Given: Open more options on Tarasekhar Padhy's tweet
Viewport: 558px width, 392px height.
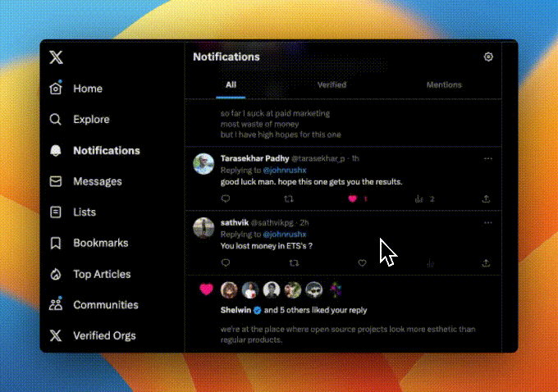Looking at the screenshot, I should (488, 158).
